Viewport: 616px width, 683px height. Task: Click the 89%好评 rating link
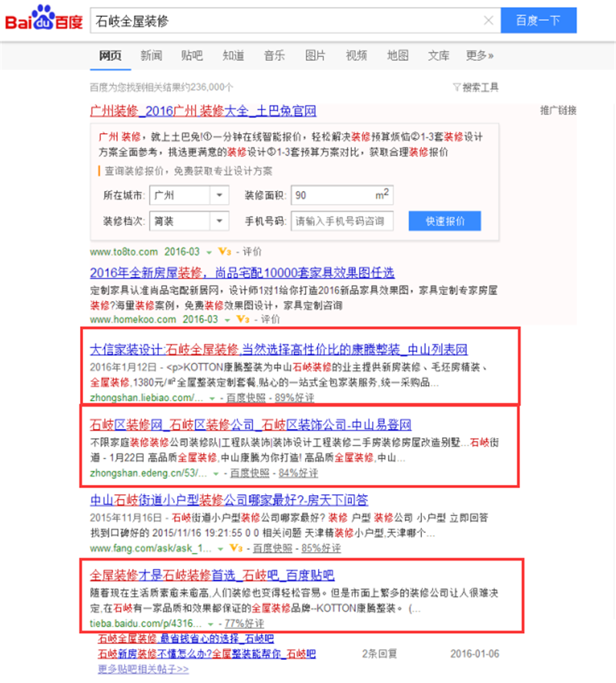(x=294, y=397)
